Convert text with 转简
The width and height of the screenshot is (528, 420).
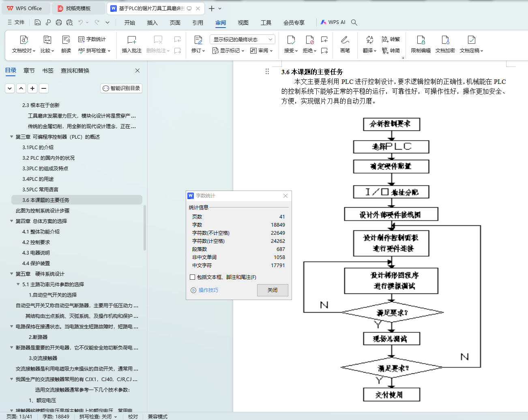click(391, 51)
